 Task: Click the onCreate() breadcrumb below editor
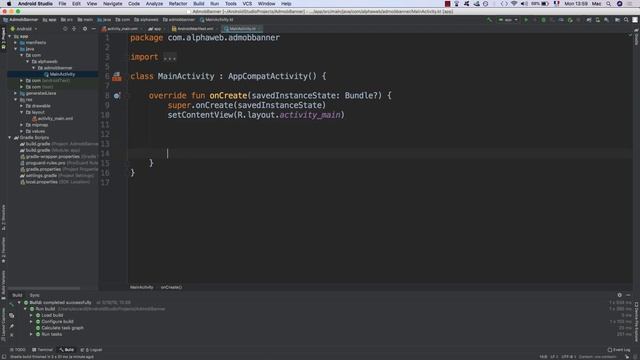point(171,287)
